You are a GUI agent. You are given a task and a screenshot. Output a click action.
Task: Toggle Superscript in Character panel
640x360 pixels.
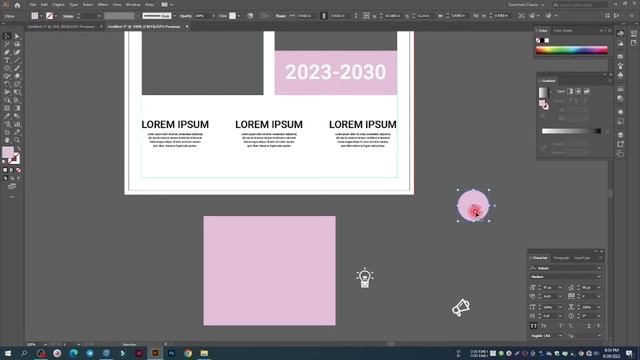pos(561,326)
